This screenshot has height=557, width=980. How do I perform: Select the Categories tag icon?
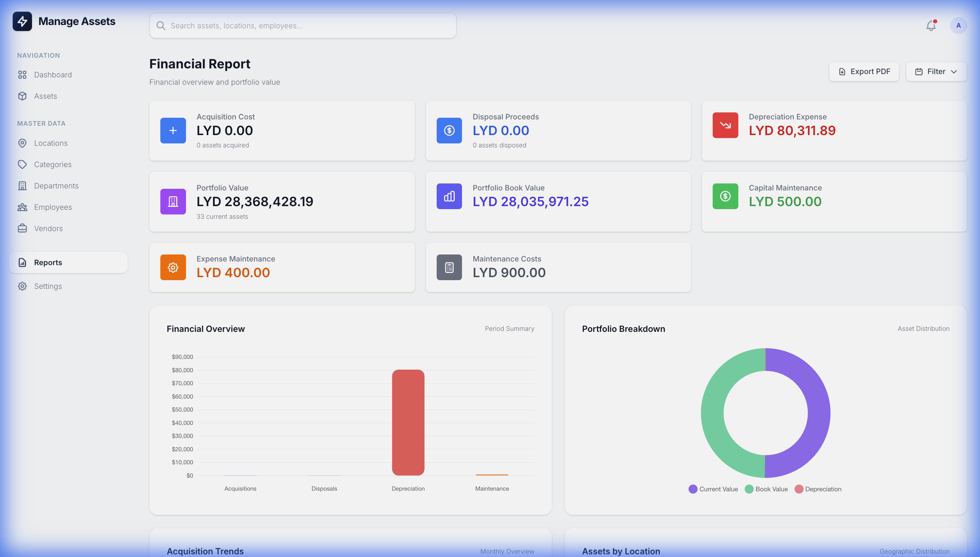[x=23, y=164]
